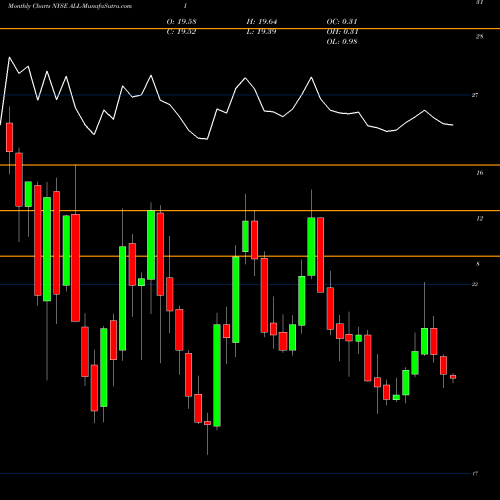
Task: Click the 'O: 19.58' open value
Action: coord(181,22)
